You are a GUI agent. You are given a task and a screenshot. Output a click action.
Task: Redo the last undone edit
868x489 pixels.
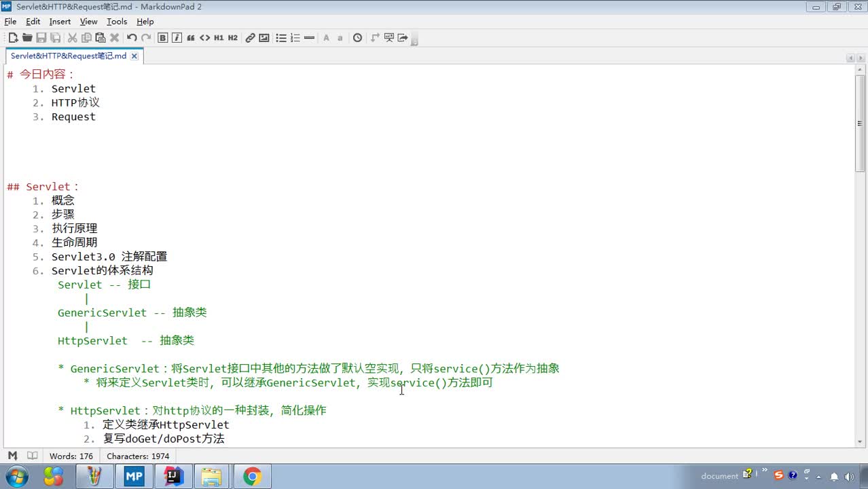coord(146,38)
